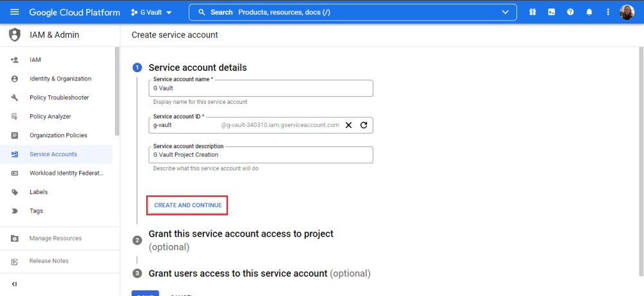Open IAM in the sidebar
Viewport: 644px width, 296px height.
(35, 60)
